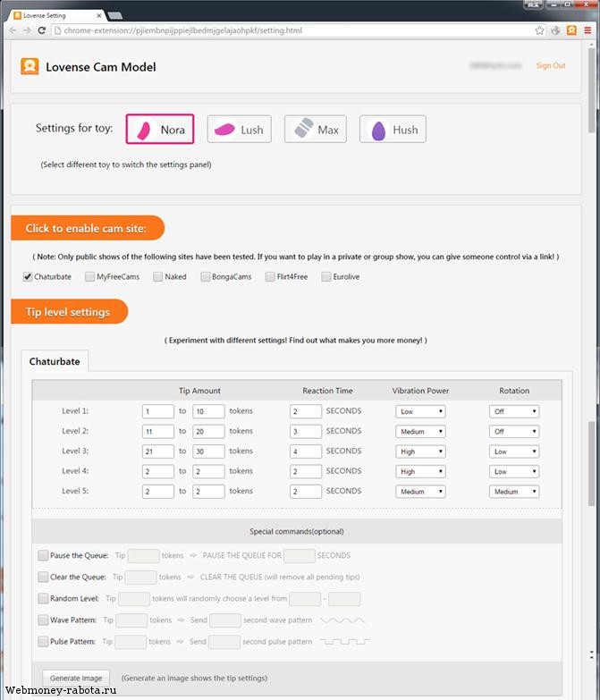Select the Hush toy settings
600x700 pixels.
coord(393,129)
